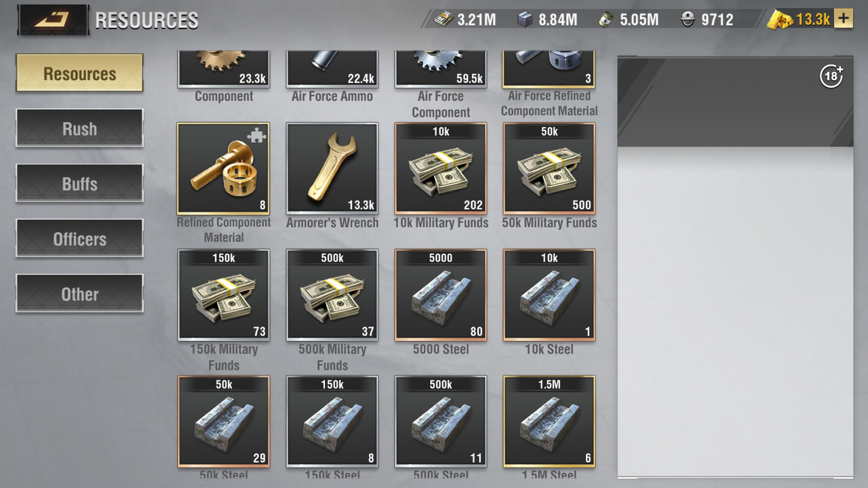Select the 50k Steel item
Image resolution: width=868 pixels, height=488 pixels.
coord(223,422)
